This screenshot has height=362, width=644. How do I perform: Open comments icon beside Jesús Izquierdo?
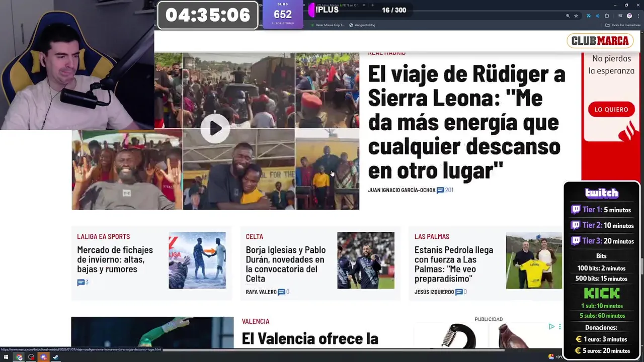tap(459, 292)
